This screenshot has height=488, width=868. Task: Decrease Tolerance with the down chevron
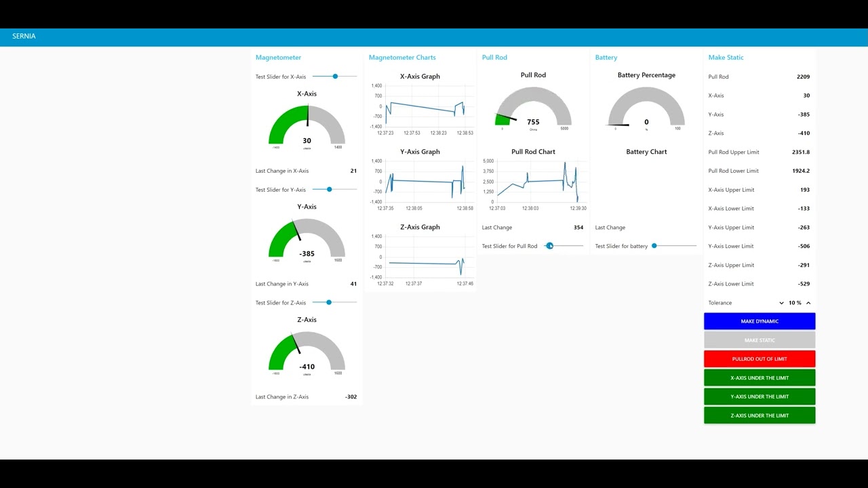point(781,303)
